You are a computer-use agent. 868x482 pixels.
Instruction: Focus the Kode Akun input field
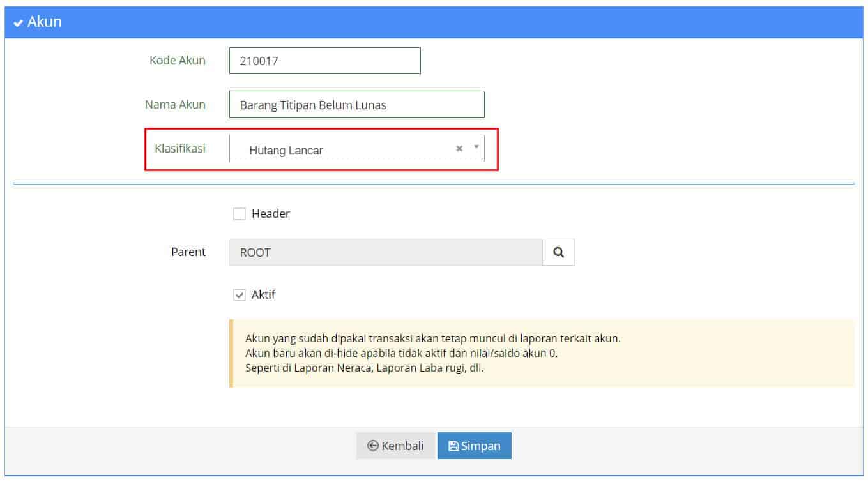[324, 61]
